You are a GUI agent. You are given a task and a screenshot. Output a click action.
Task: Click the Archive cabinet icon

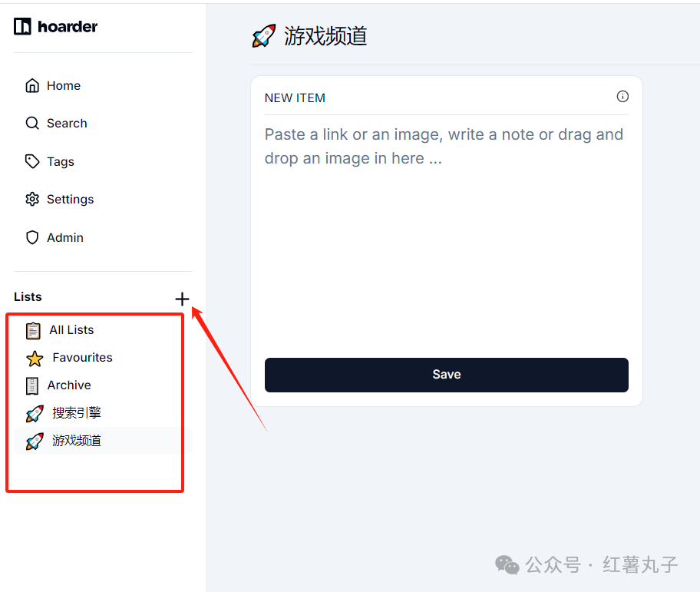tap(32, 385)
